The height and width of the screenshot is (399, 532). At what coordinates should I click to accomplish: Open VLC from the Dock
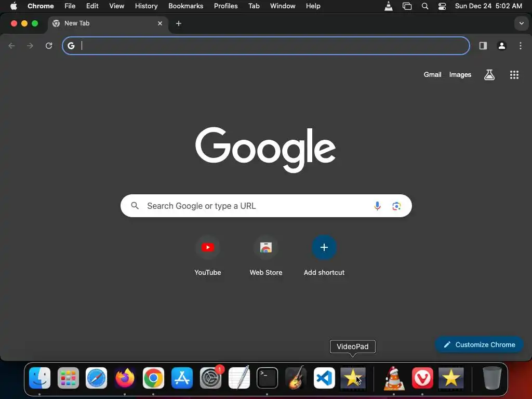pos(394,378)
